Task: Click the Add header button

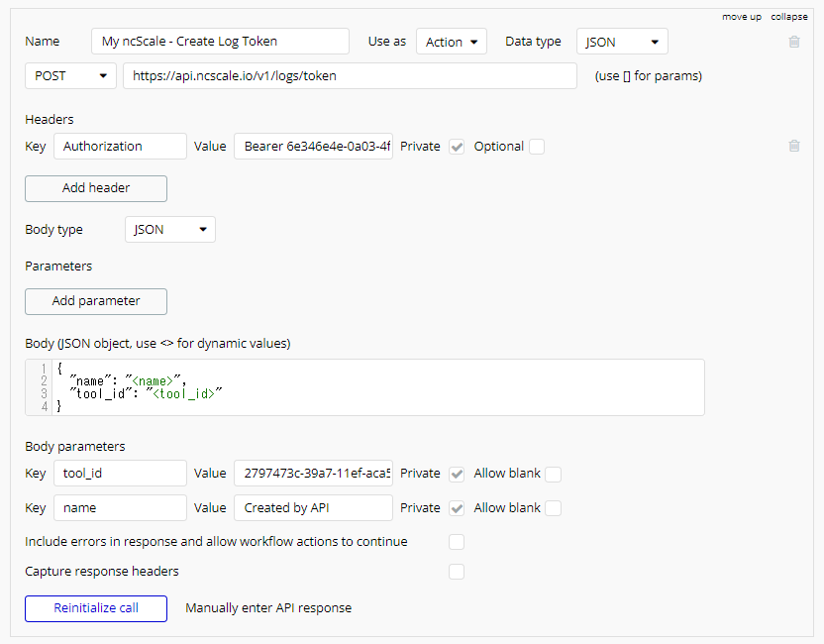Action: click(96, 188)
